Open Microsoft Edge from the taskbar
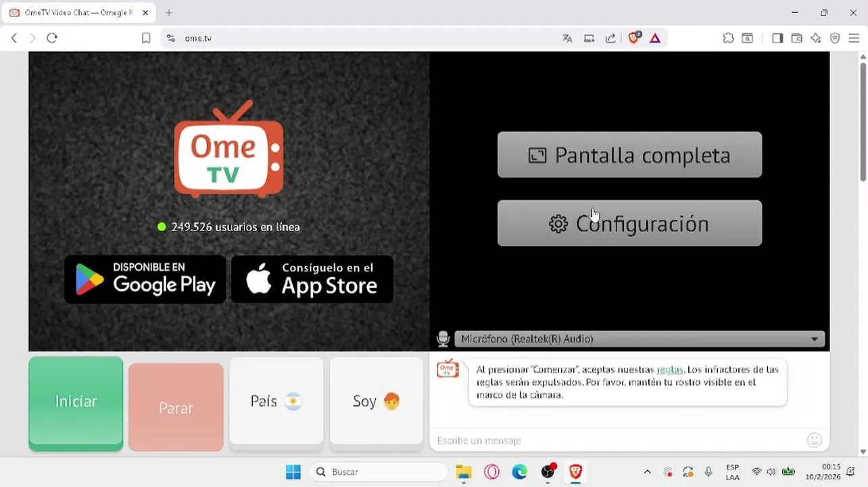Viewport: 868px width, 487px height. [x=519, y=472]
